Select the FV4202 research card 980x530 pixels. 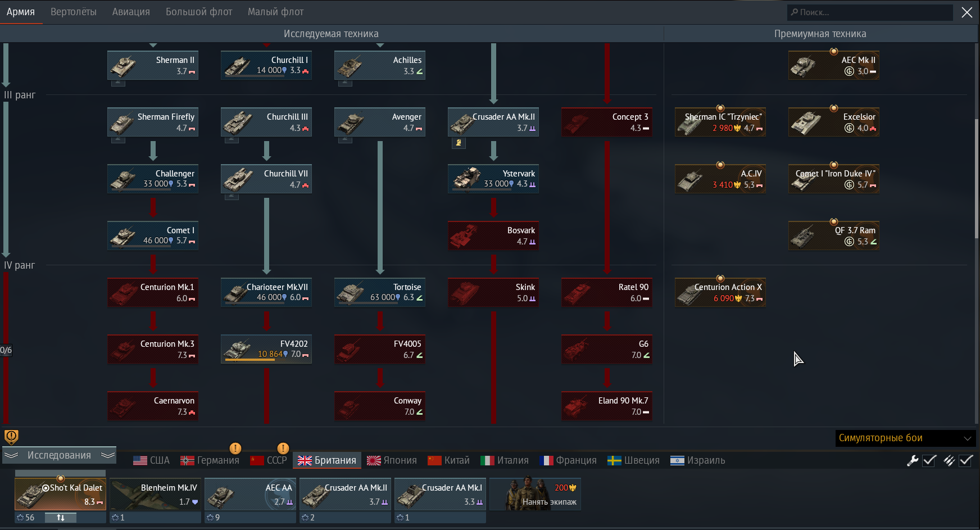266,349
